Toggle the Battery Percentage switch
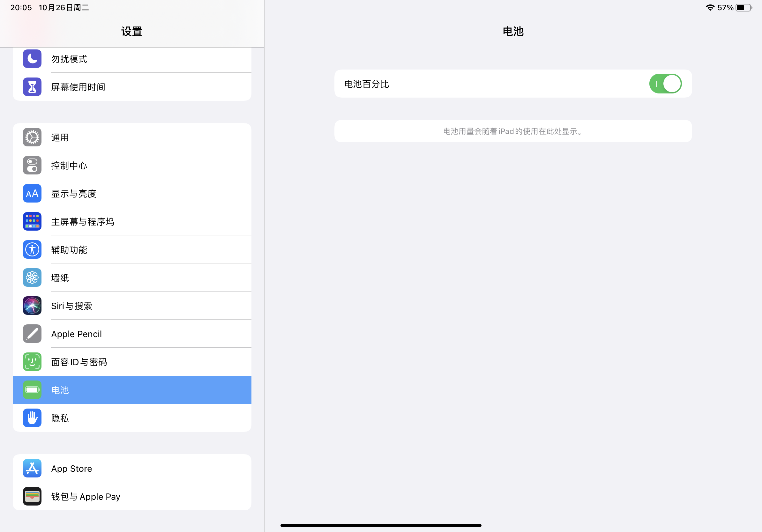762x532 pixels. (665, 84)
